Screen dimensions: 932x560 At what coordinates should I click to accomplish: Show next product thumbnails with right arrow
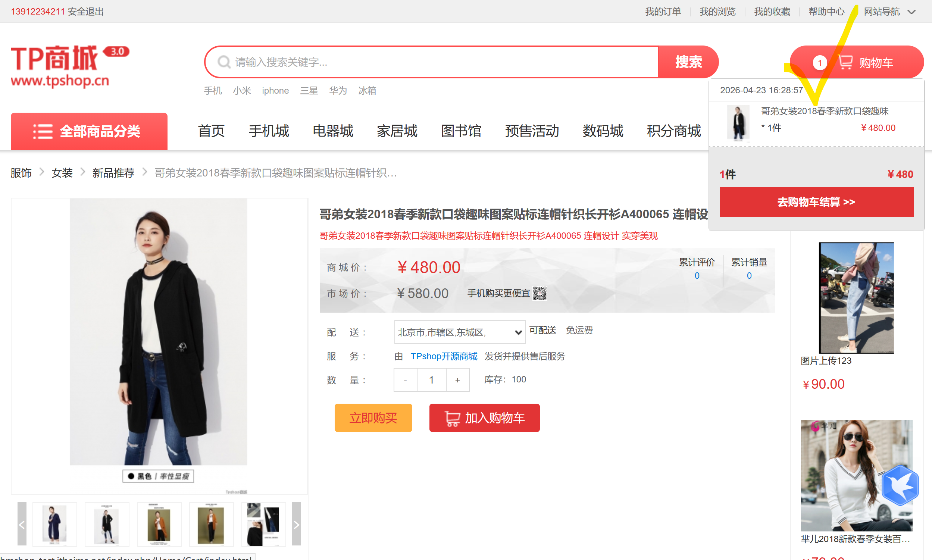pos(297,524)
